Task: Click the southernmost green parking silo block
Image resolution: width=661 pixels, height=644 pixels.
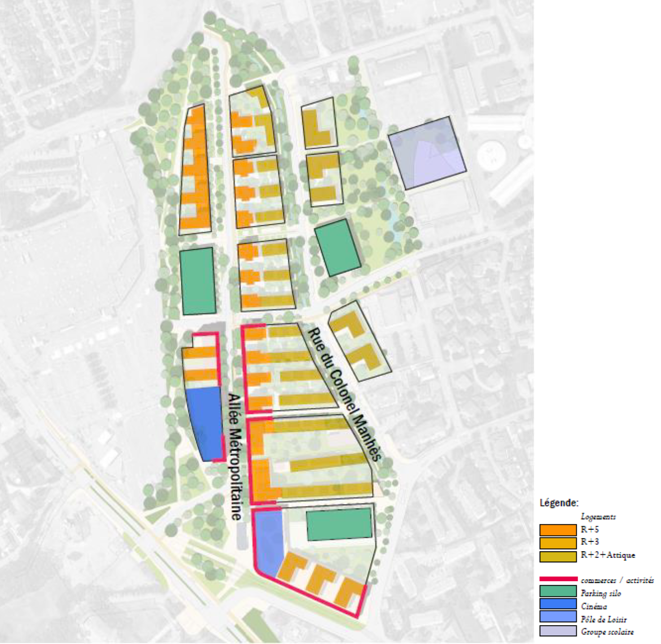Action: pos(339,524)
